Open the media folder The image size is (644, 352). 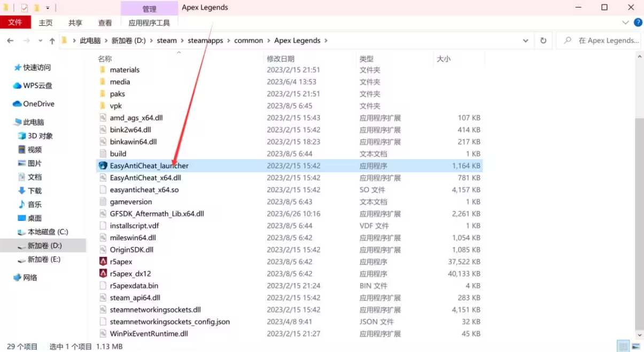click(x=120, y=82)
